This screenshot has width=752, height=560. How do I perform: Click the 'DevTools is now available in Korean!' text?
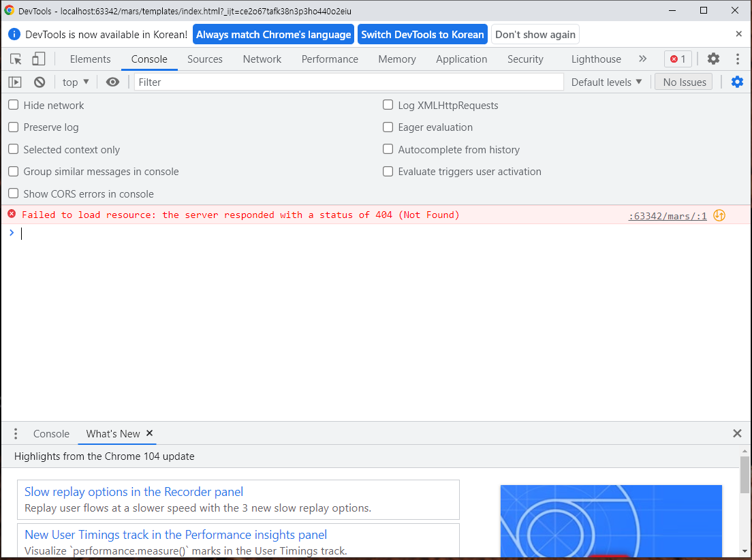pos(106,34)
